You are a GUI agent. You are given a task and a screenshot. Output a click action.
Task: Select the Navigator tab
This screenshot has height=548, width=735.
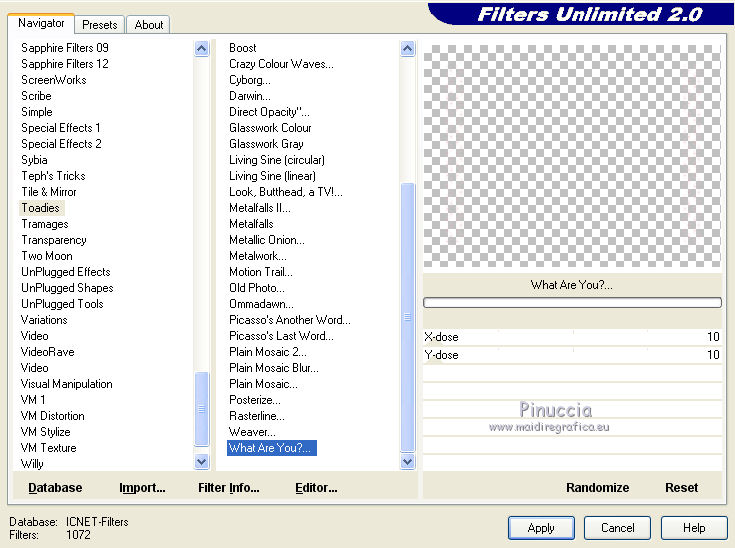coord(41,23)
